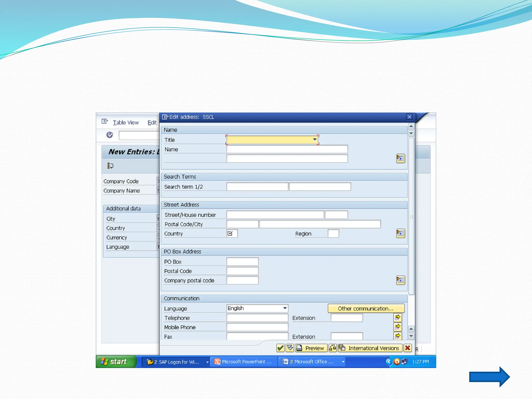
Task: Click the Country field value help box
Action: click(232, 234)
